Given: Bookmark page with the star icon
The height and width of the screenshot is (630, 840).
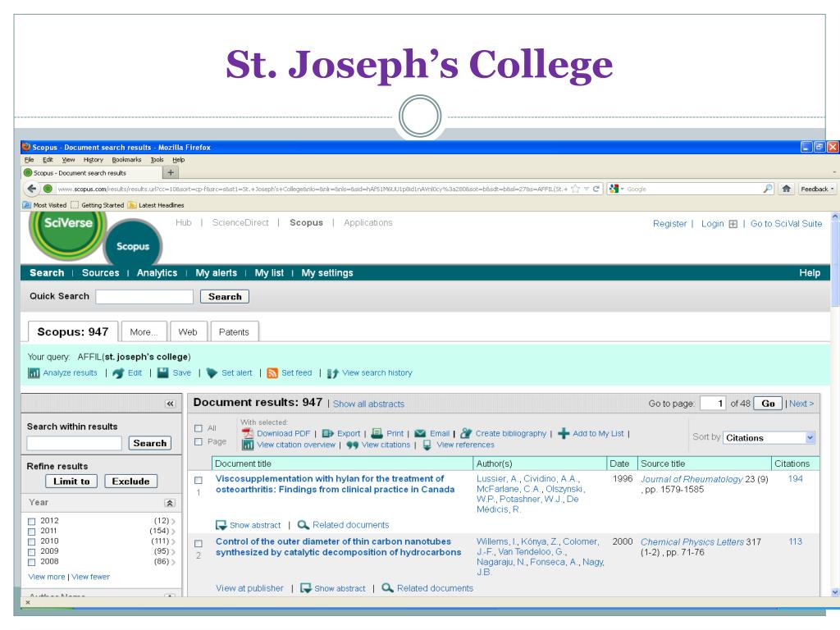Looking at the screenshot, I should [575, 189].
